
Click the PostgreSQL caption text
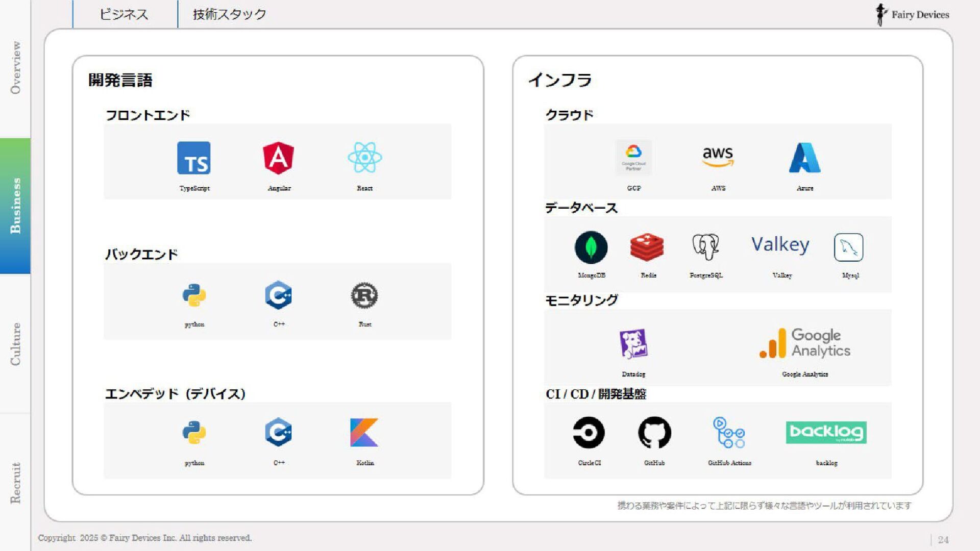[x=706, y=275]
